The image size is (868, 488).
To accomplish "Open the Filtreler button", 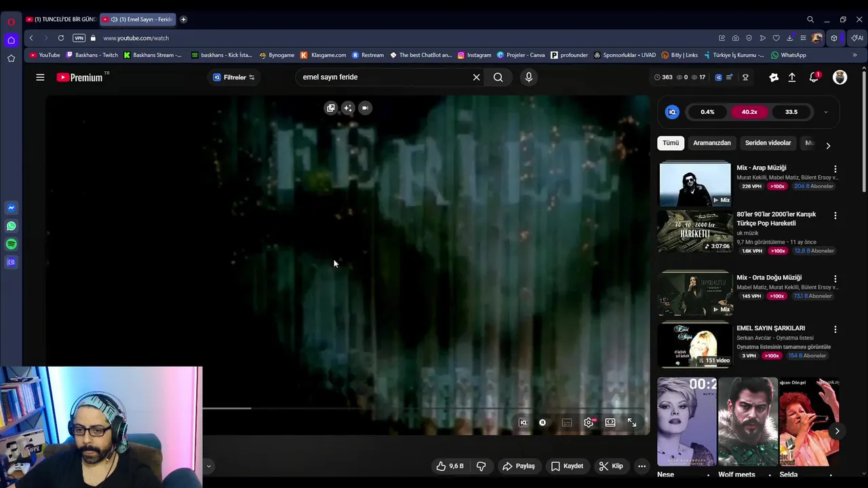I will (235, 77).
